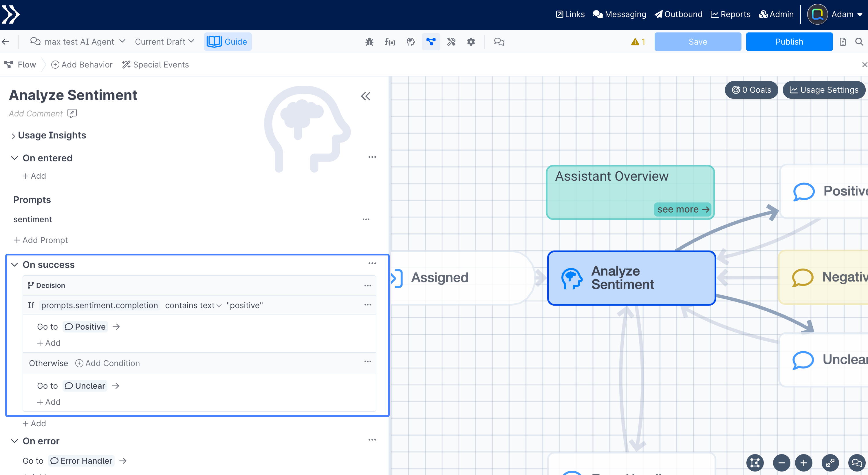Toggle fullscreen expand arrows icon
Image resolution: width=868 pixels, height=475 pixels.
pyautogui.click(x=830, y=463)
